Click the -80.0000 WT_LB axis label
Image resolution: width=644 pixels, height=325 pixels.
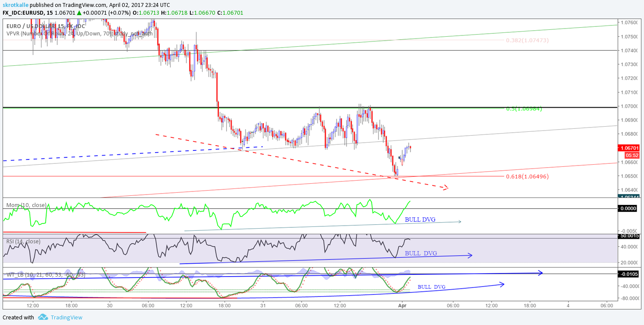click(630, 298)
